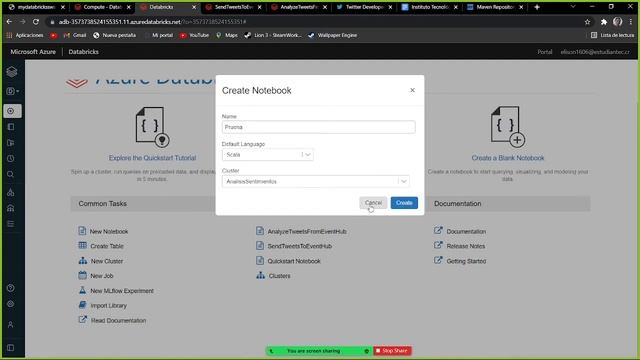Open the Settings gear icon in sidebar
The height and width of the screenshot is (360, 640).
[x=11, y=304]
